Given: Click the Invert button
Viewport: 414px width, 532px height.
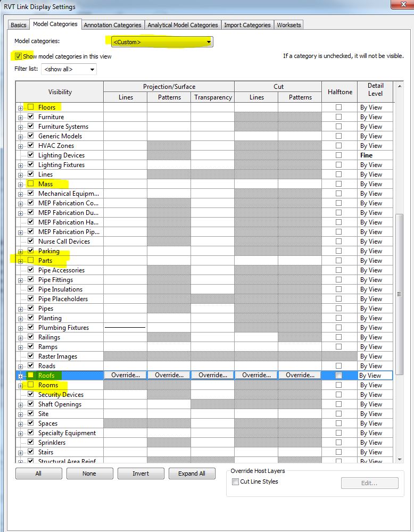Looking at the screenshot, I should (x=141, y=473).
